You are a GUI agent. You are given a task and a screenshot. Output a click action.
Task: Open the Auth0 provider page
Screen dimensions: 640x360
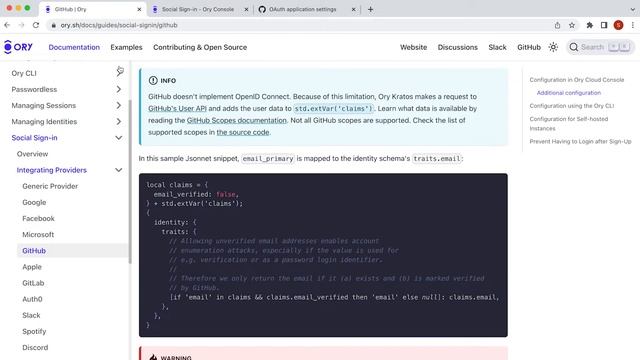[x=32, y=299]
